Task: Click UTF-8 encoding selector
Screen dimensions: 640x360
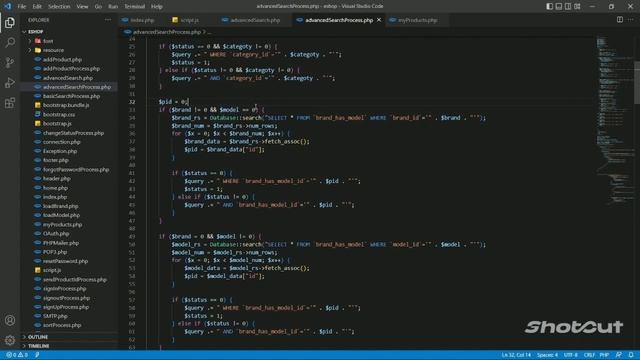Action: (x=571, y=355)
